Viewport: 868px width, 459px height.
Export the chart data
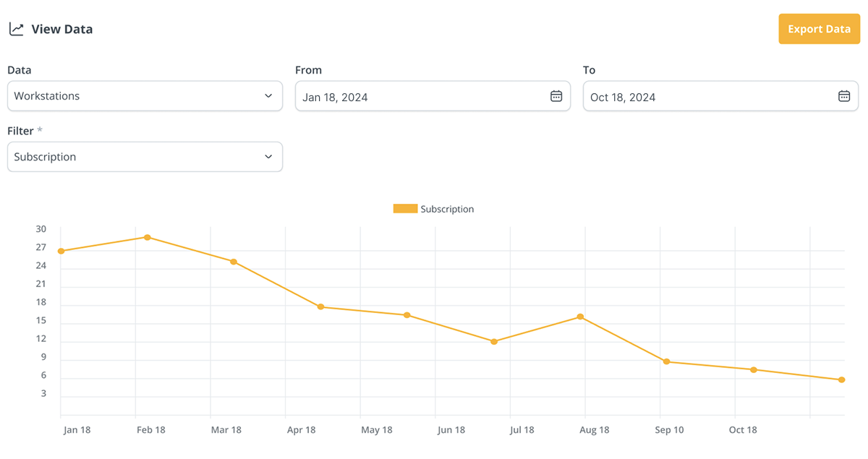coord(819,29)
